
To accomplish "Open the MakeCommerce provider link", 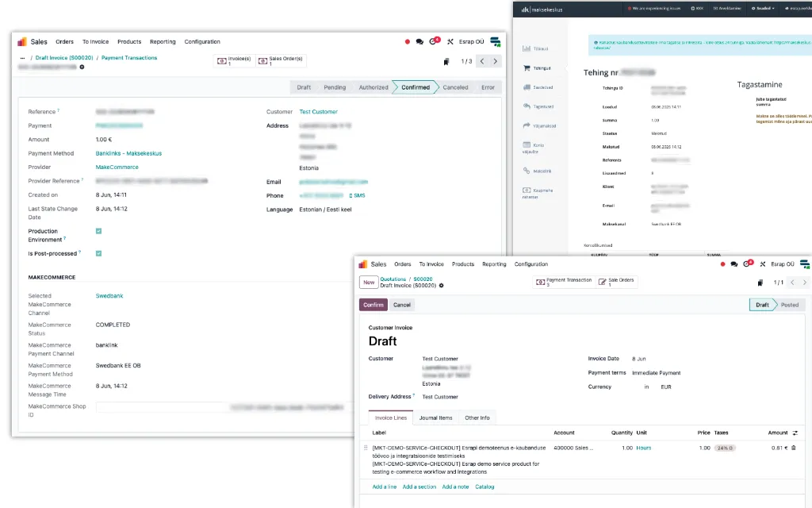I will click(117, 167).
